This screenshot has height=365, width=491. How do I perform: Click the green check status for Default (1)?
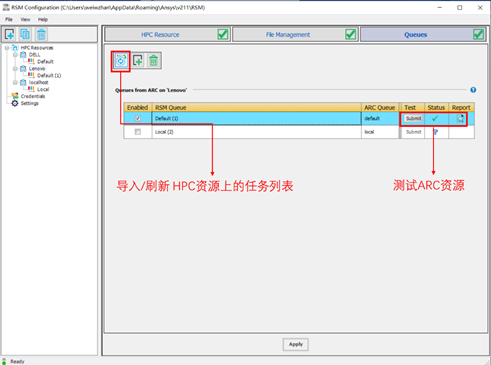435,118
